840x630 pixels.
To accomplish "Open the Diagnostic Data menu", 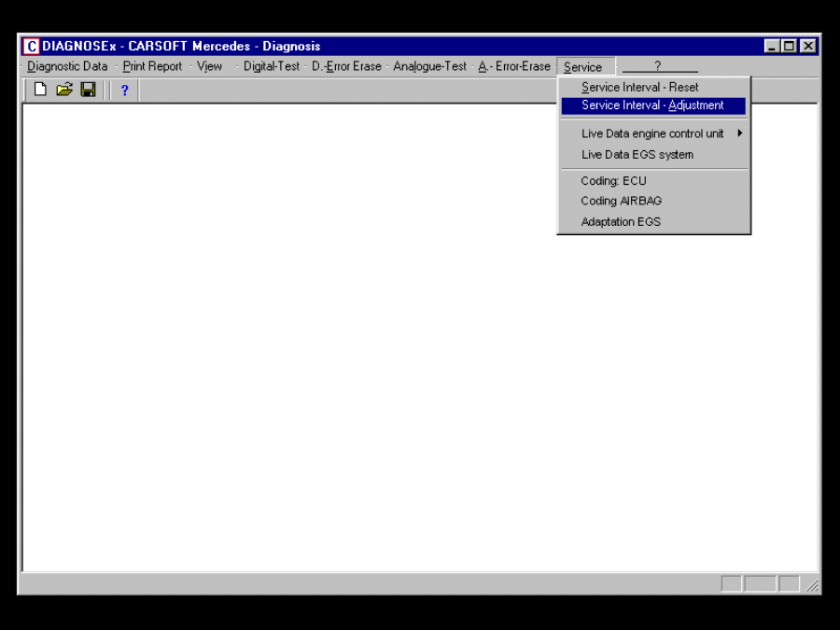I will click(x=67, y=66).
